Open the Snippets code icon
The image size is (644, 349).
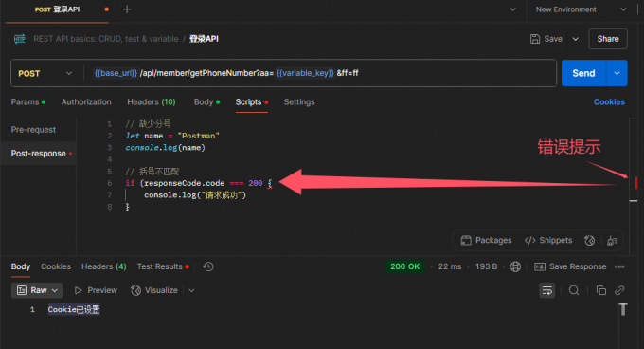[529, 241]
